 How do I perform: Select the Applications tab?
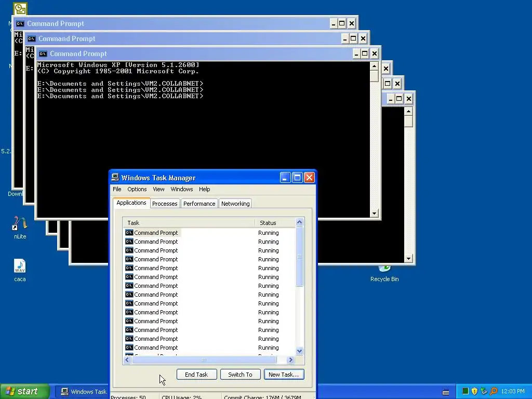tap(131, 203)
